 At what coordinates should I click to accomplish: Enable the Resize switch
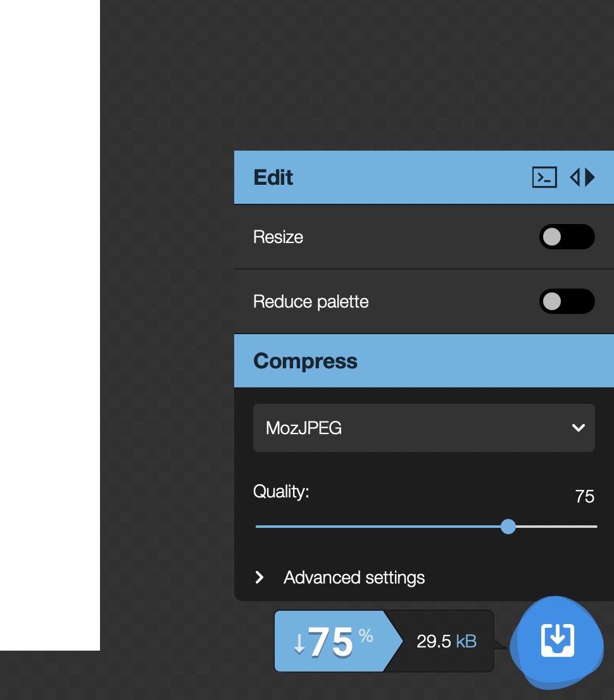coord(567,237)
